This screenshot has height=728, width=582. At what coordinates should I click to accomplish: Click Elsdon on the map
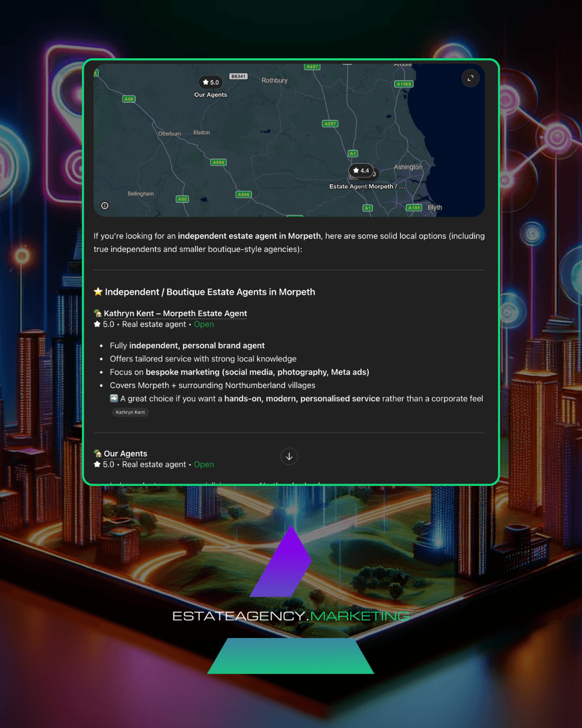tap(202, 133)
